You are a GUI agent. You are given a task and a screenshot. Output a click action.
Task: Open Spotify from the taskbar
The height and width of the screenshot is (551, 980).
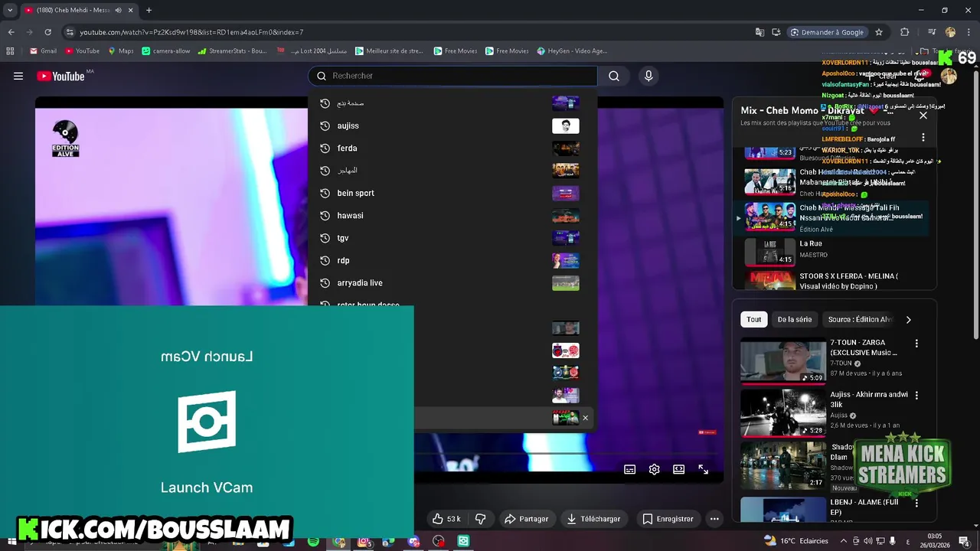[x=314, y=541]
